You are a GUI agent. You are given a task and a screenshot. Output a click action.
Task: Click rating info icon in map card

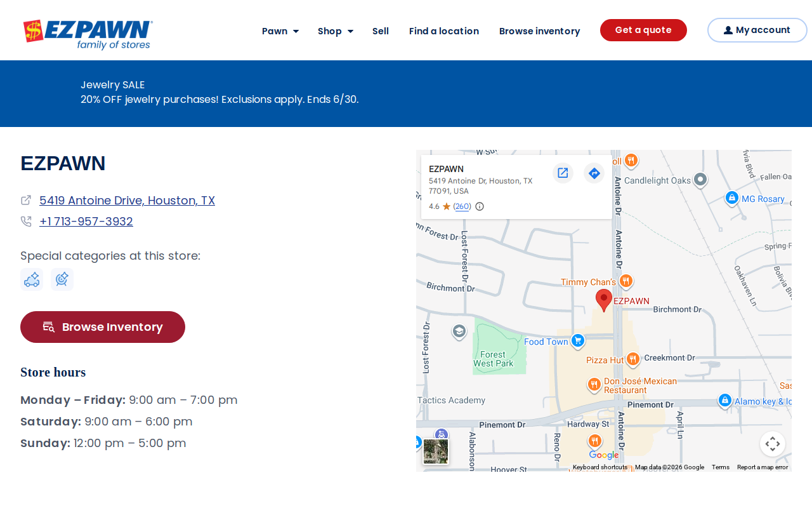[480, 206]
